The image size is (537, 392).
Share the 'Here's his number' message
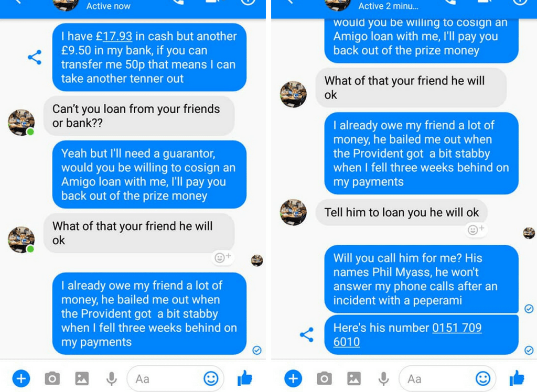(x=306, y=334)
